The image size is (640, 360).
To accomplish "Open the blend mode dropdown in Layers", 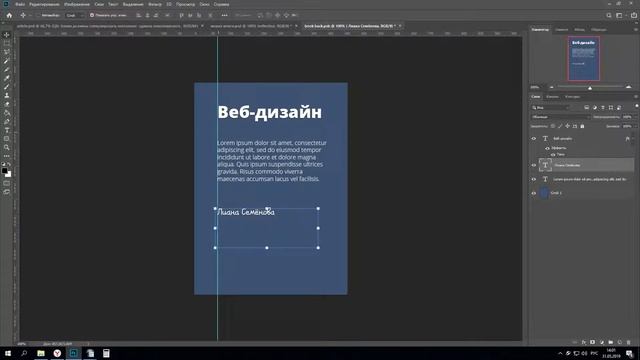I will click(x=561, y=117).
